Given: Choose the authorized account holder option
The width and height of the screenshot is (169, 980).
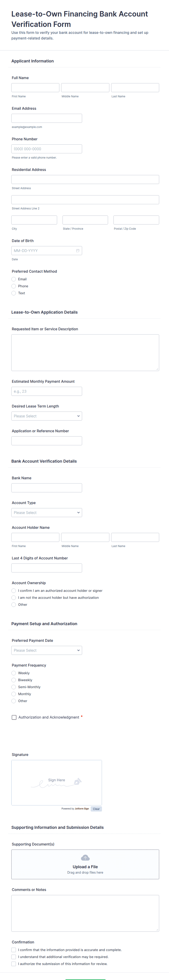Looking at the screenshot, I should pyautogui.click(x=14, y=591).
